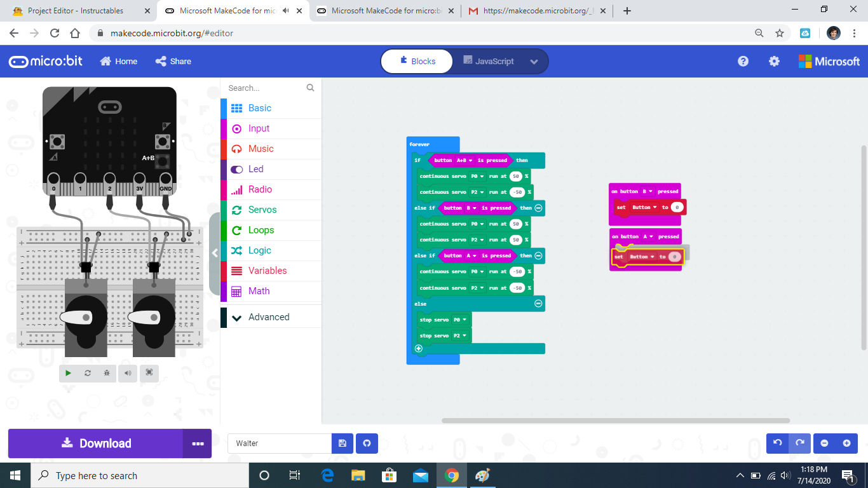Image resolution: width=868 pixels, height=488 pixels.
Task: Click the Search field in the toolbox
Action: click(266, 88)
